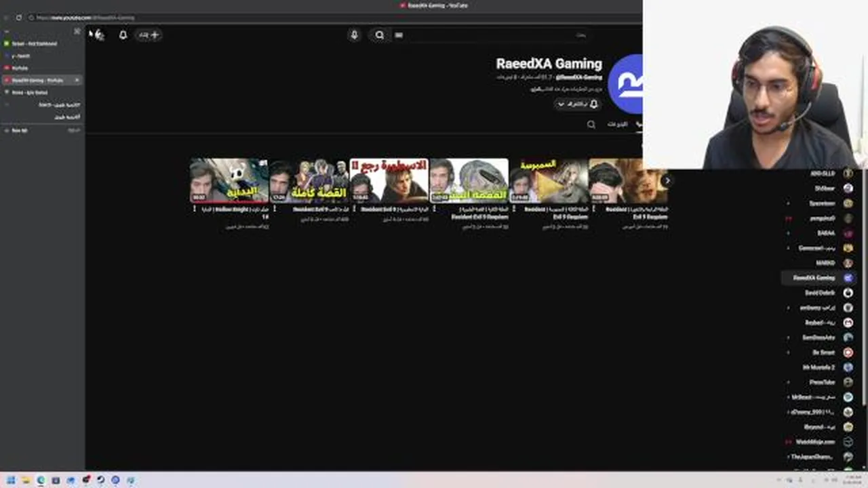Screen dimensions: 868x488
Task: Click the YouTube create plus button
Action: (x=149, y=35)
